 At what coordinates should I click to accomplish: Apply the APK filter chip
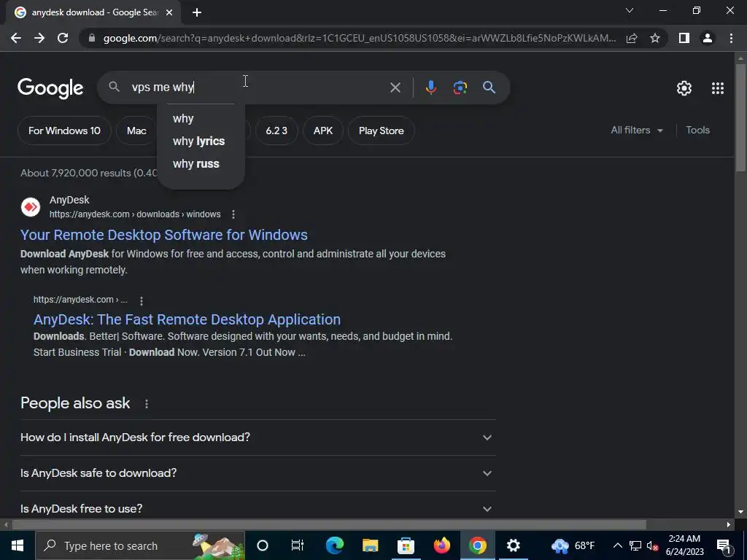click(x=323, y=131)
